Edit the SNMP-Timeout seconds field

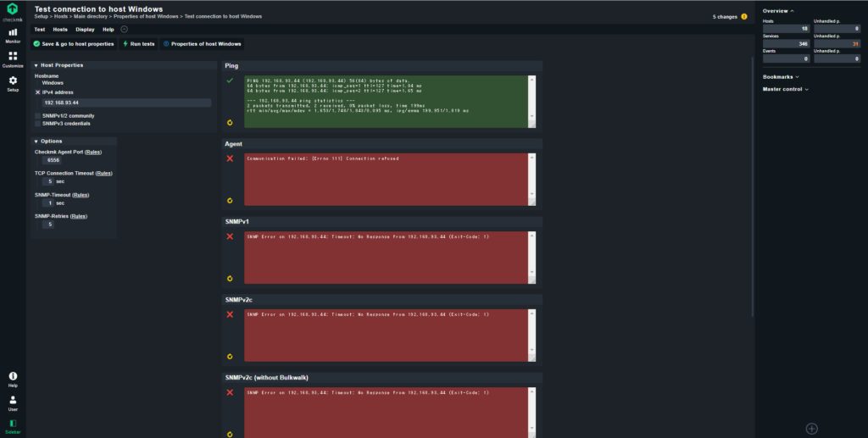coord(48,203)
